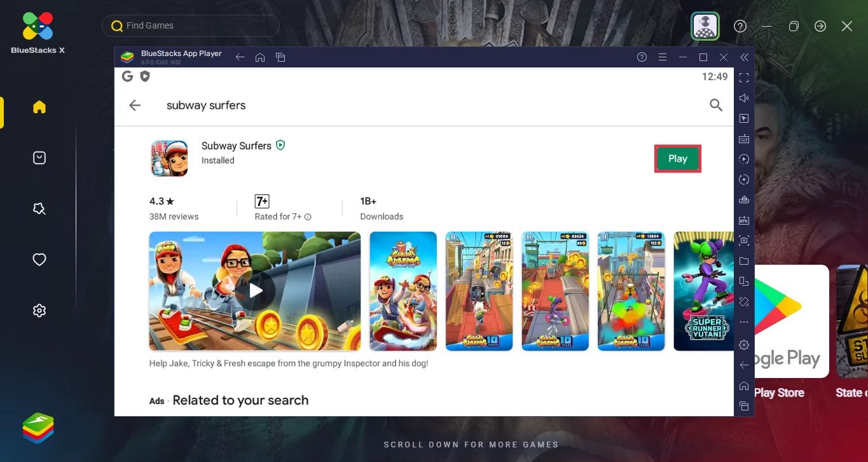This screenshot has height=462, width=868.
Task: Click the Google G icon in status bar
Action: 127,76
